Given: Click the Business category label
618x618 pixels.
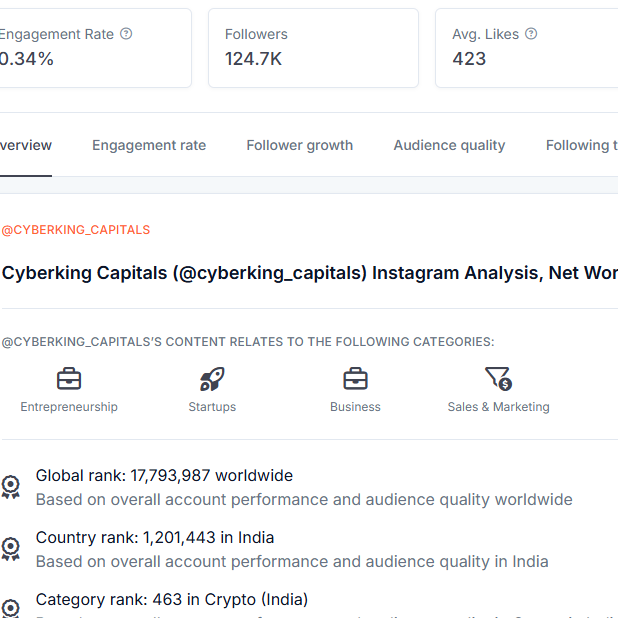Looking at the screenshot, I should (x=355, y=407).
